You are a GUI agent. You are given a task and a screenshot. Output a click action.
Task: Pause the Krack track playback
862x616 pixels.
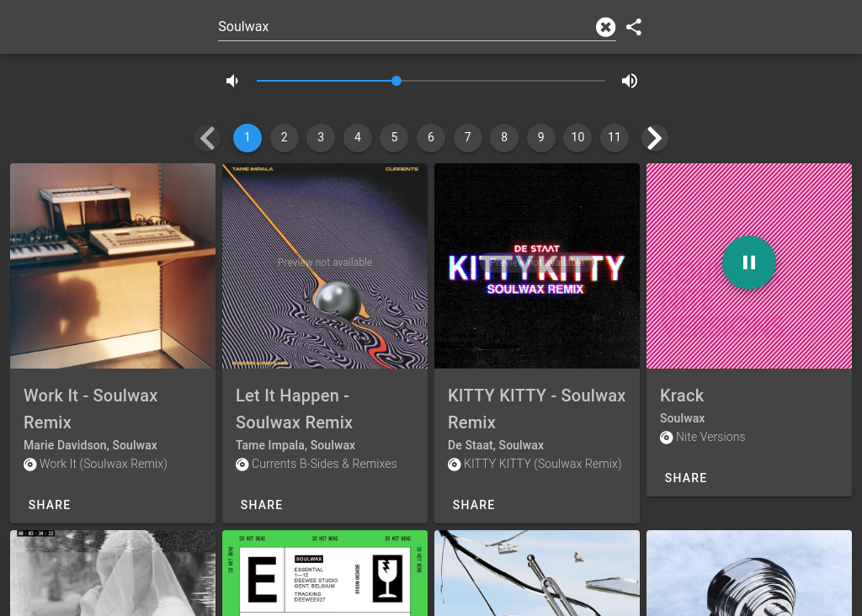point(748,263)
